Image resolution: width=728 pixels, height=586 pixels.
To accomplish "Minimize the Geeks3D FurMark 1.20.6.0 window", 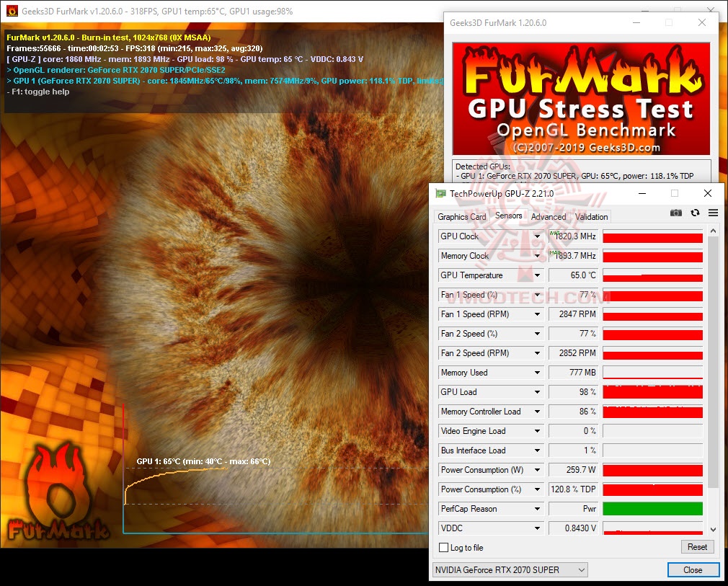I will tap(636, 22).
